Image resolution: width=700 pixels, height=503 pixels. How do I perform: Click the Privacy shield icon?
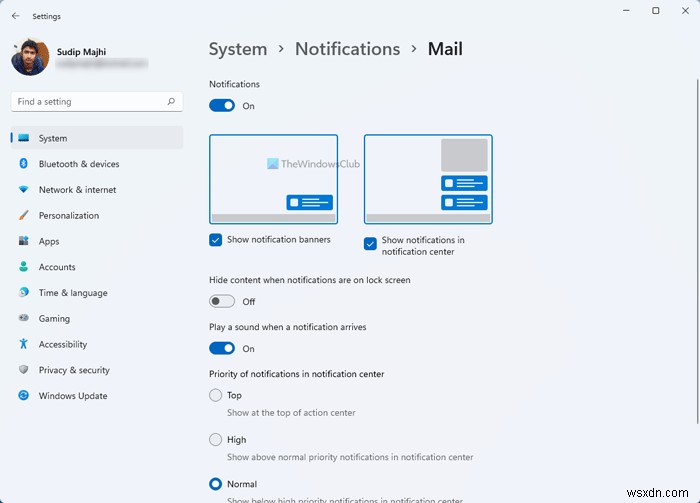(24, 370)
